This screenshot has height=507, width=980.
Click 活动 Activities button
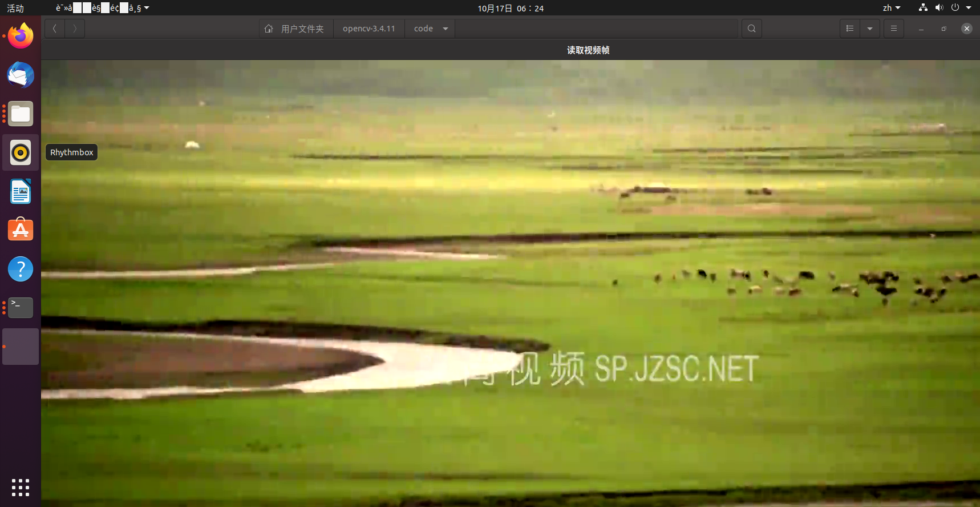coord(15,8)
